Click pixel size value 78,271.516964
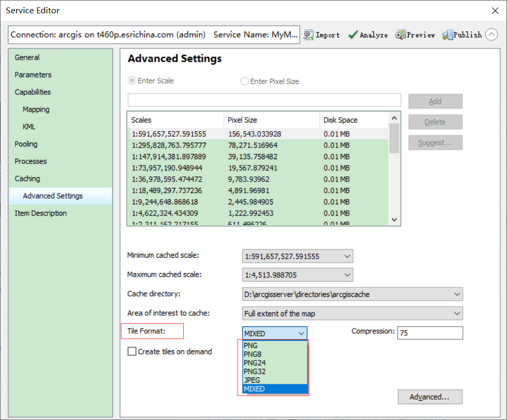Viewport: 507px width, 420px height. [x=253, y=145]
